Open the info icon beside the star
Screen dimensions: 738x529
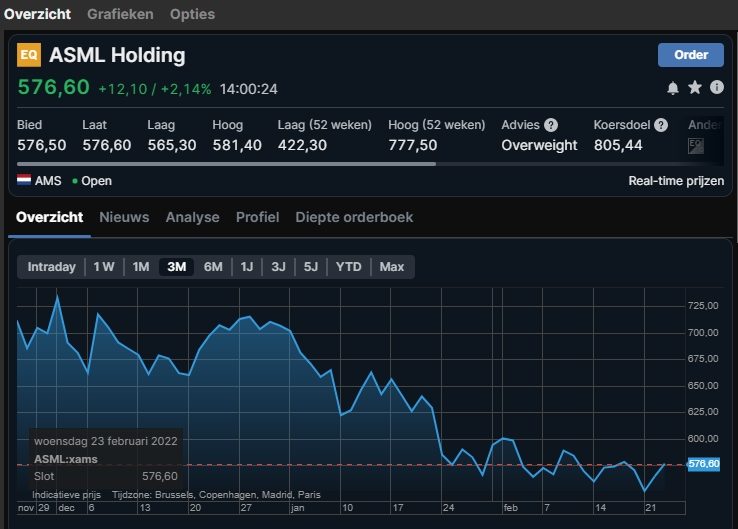coord(716,88)
